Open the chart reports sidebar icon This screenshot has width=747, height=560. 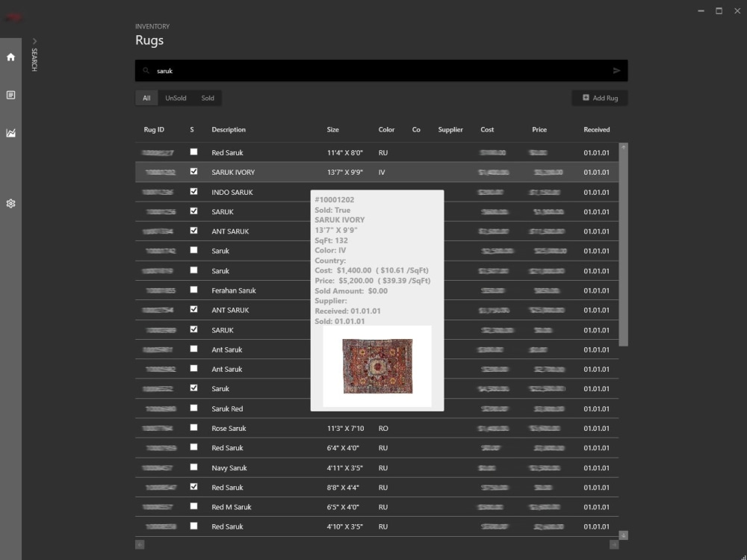pos(10,133)
